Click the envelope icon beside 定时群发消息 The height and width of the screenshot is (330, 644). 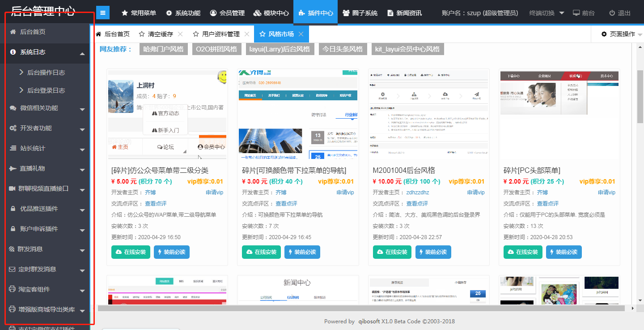13,269
